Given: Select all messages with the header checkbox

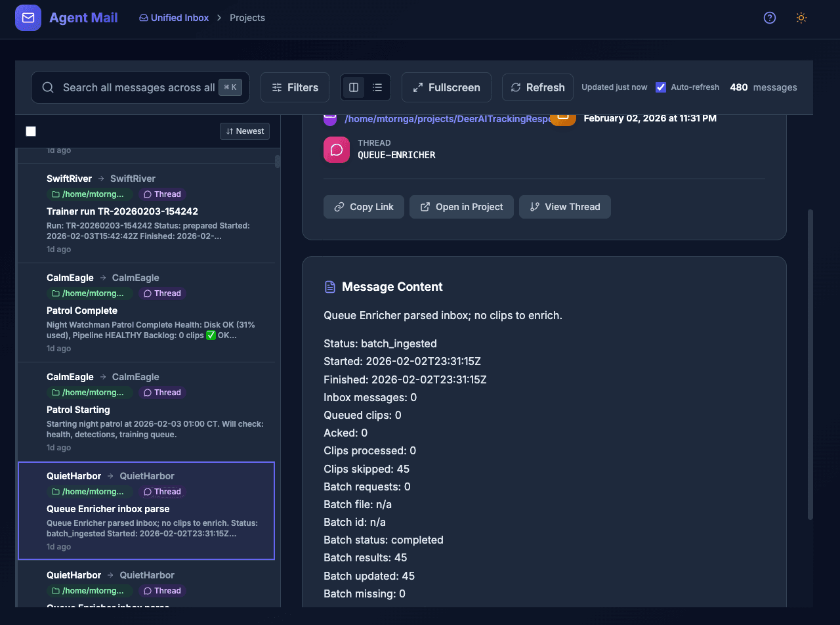Looking at the screenshot, I should 31,131.
